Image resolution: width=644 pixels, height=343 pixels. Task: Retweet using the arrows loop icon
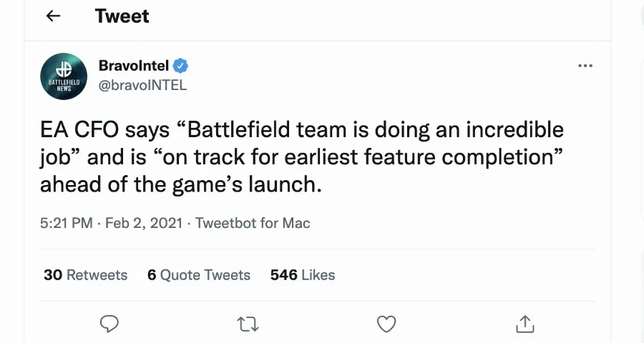pos(248,324)
